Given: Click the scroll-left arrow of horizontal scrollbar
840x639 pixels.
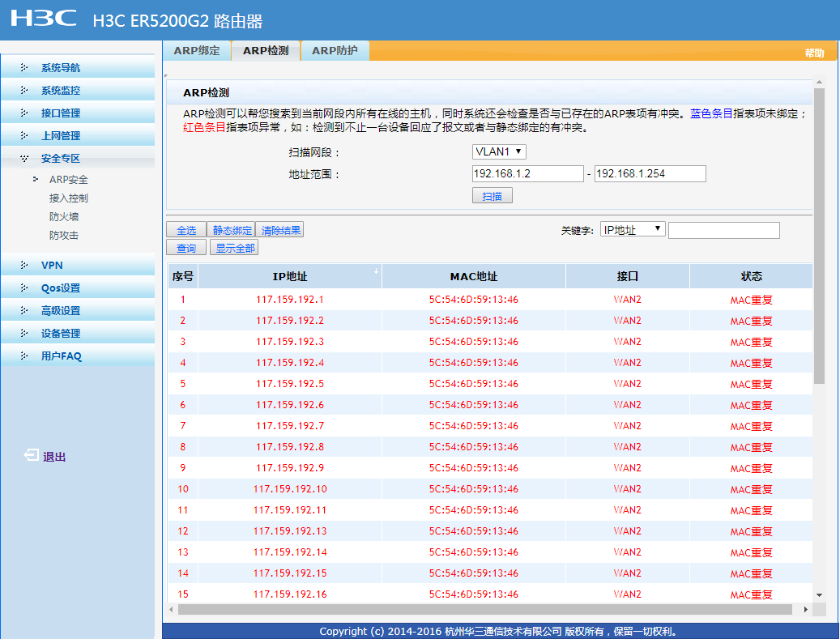Looking at the screenshot, I should click(171, 609).
